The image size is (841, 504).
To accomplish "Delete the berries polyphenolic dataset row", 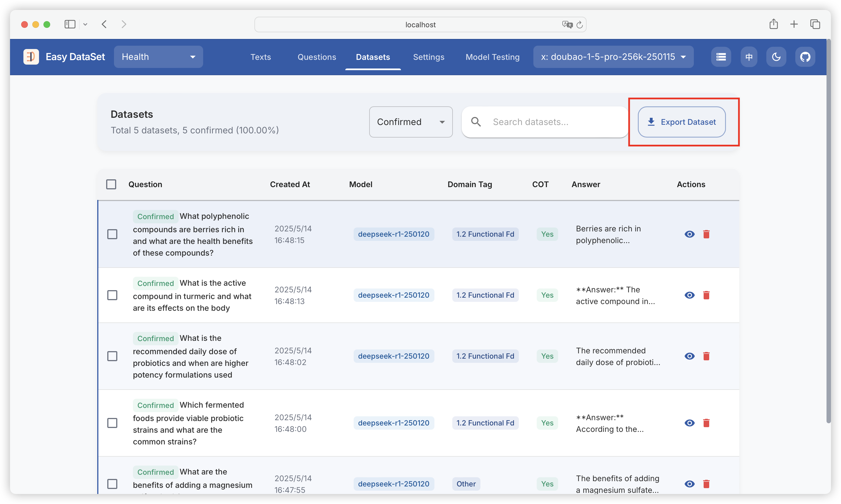I will 706,234.
